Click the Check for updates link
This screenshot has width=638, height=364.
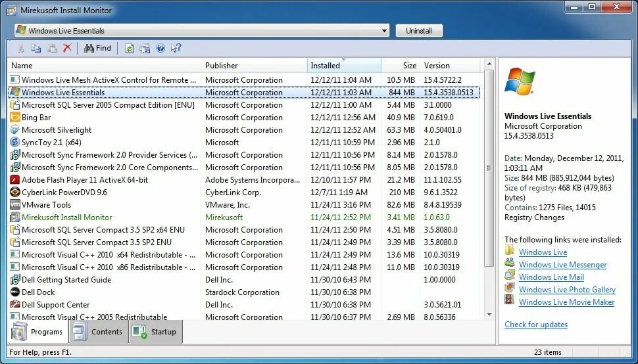536,325
